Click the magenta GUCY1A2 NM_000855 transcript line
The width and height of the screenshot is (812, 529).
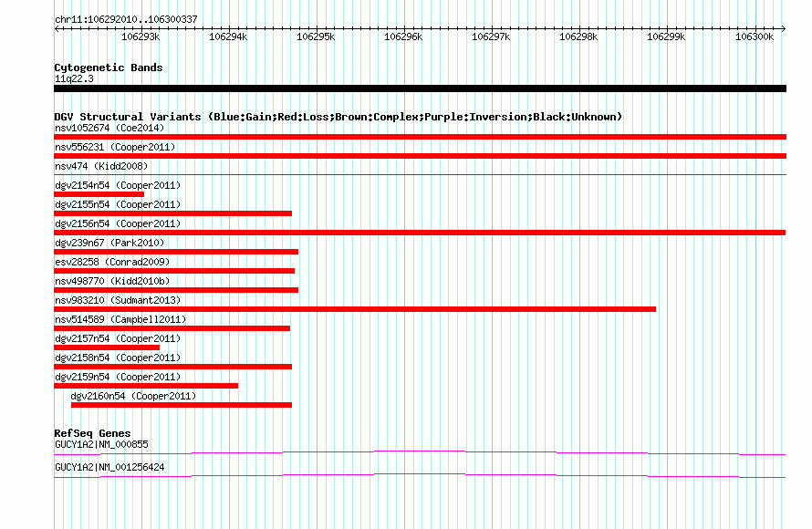point(420,453)
